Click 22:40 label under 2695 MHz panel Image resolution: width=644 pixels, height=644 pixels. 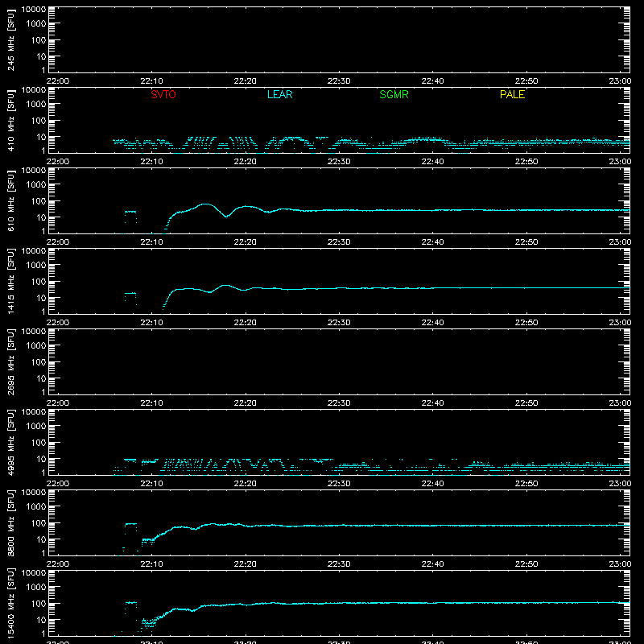click(432, 403)
